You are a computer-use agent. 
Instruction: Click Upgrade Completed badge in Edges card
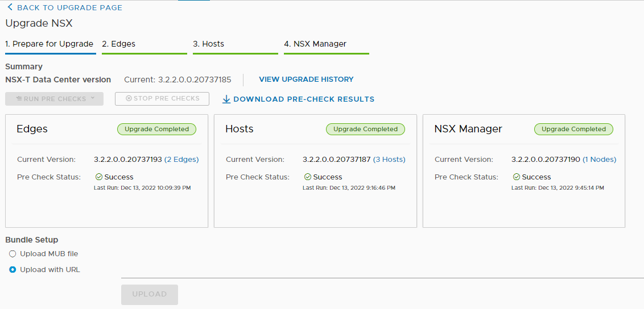click(157, 129)
